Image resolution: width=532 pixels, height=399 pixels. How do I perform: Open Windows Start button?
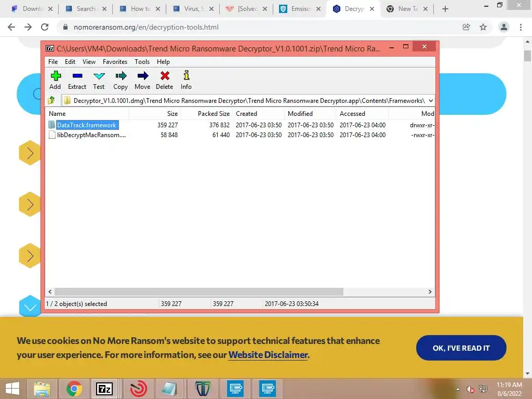(12, 389)
